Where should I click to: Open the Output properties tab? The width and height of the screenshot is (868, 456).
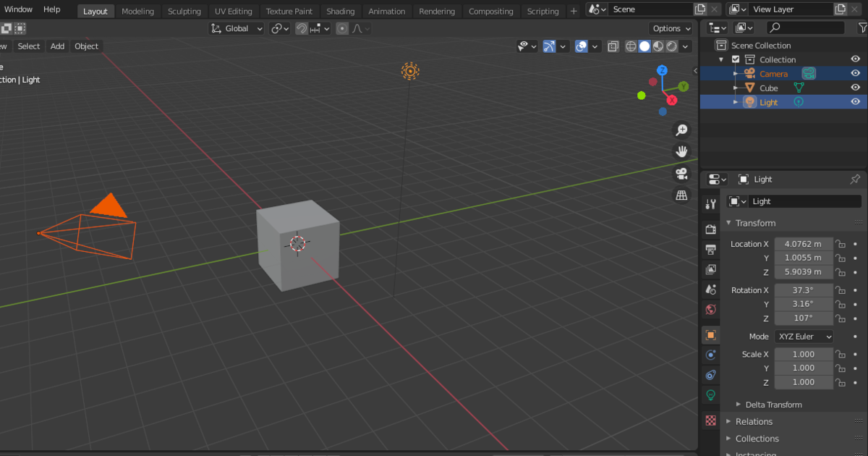pos(711,250)
